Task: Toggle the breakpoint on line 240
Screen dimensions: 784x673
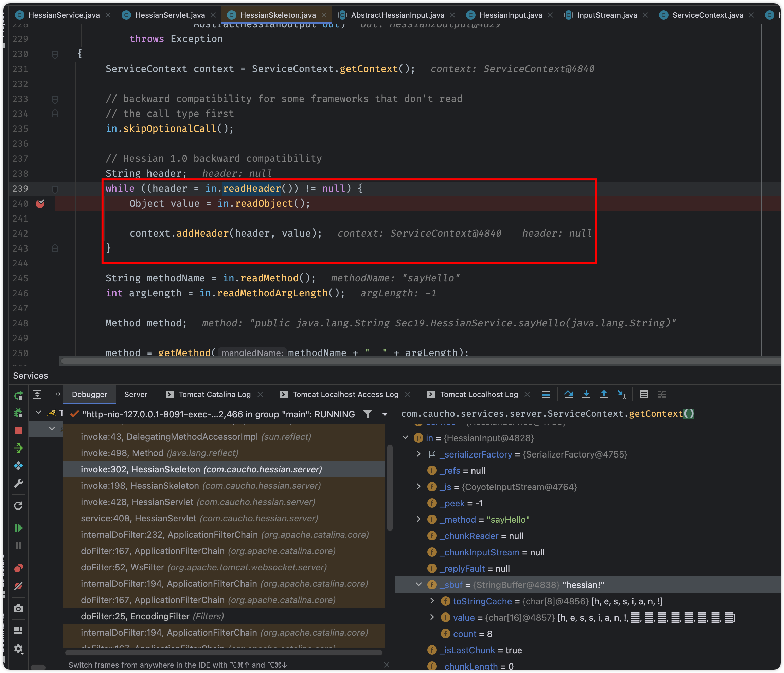Action: 40,204
